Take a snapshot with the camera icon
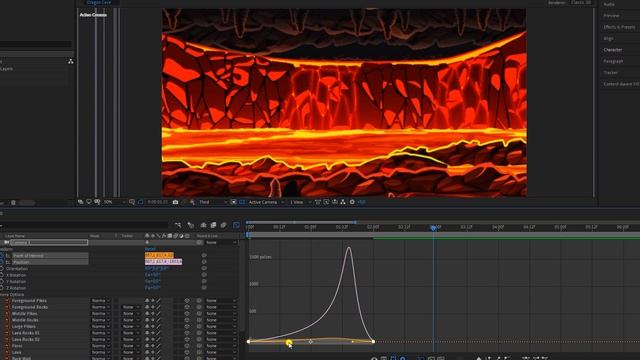Viewport: 640px width, 360px height. tap(175, 202)
